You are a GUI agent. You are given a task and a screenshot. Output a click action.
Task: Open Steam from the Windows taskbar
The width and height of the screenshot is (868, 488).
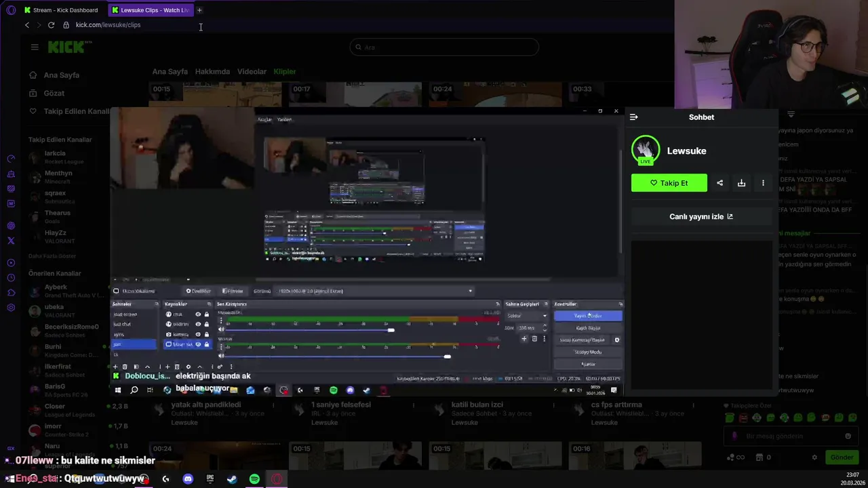coord(232,479)
